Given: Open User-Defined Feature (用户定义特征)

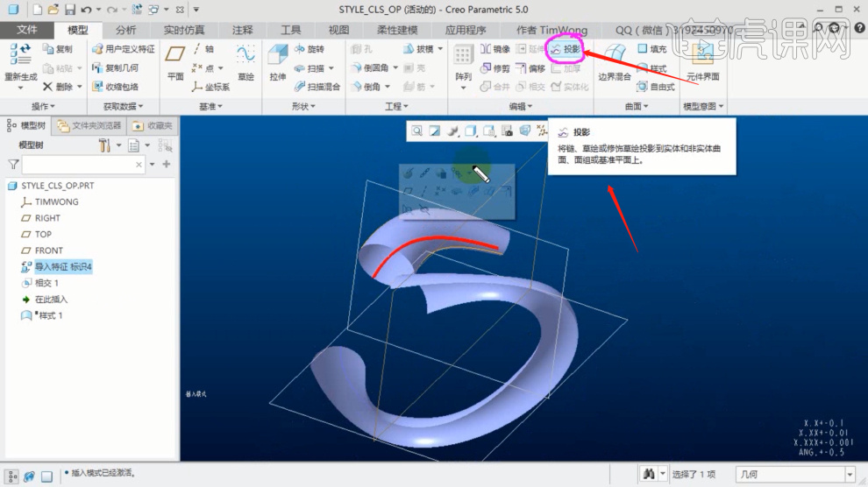Looking at the screenshot, I should [124, 49].
